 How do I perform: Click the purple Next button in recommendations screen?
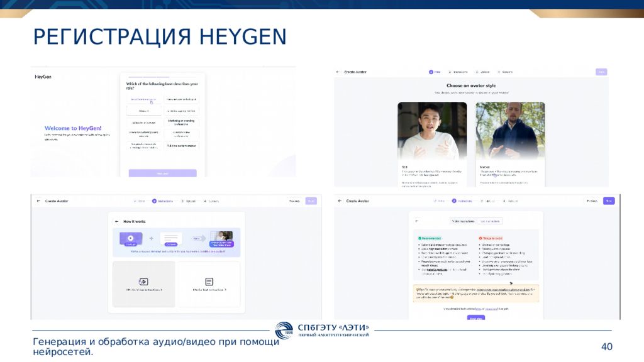click(x=609, y=201)
